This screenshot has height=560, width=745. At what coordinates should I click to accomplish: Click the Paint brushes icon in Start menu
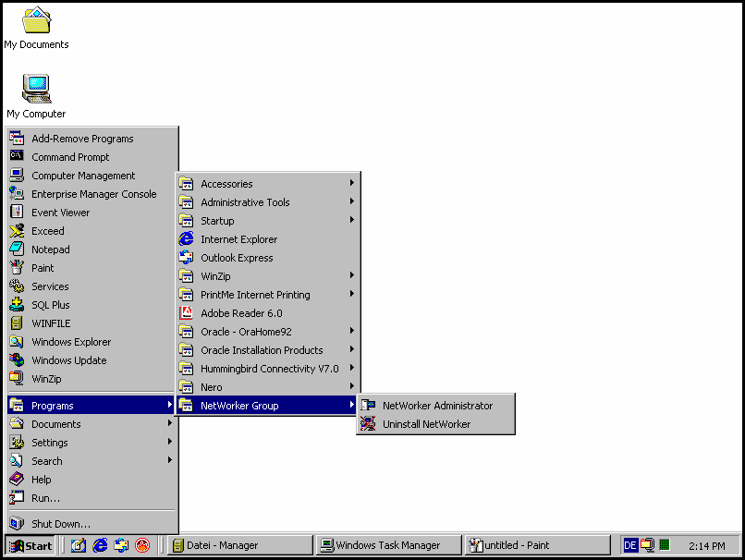17,267
